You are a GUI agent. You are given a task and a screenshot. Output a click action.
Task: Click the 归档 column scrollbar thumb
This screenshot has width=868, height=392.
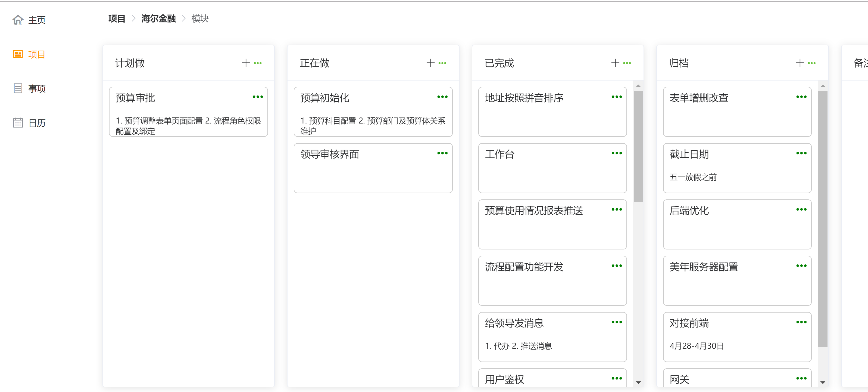point(823,219)
